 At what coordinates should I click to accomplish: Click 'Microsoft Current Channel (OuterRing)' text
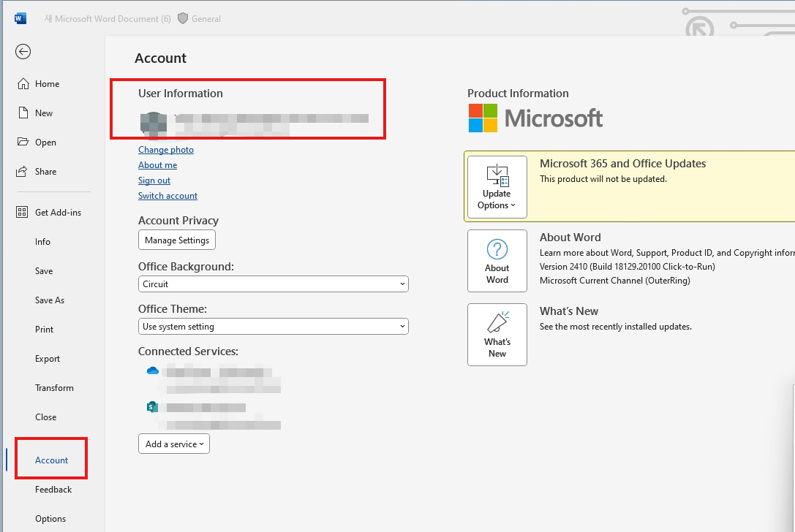(x=614, y=280)
